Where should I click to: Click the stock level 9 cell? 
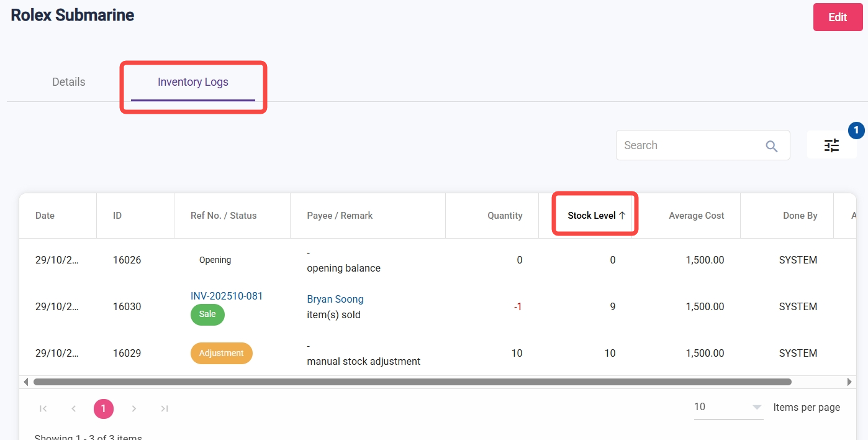[x=613, y=306]
